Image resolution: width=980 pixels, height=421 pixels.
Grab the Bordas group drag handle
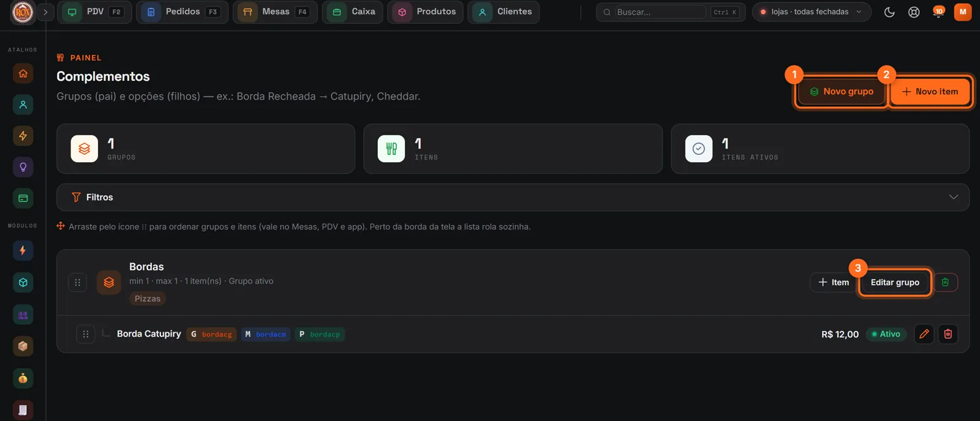pyautogui.click(x=78, y=282)
